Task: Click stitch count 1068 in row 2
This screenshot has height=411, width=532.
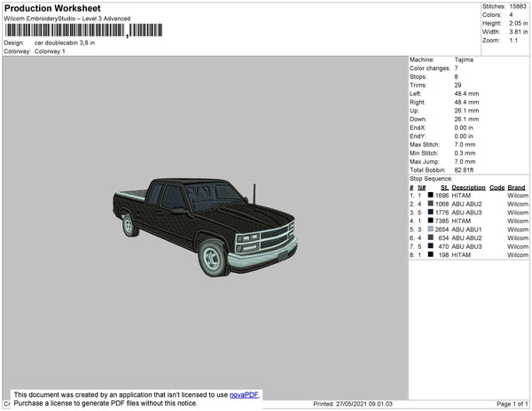Action: coord(442,204)
